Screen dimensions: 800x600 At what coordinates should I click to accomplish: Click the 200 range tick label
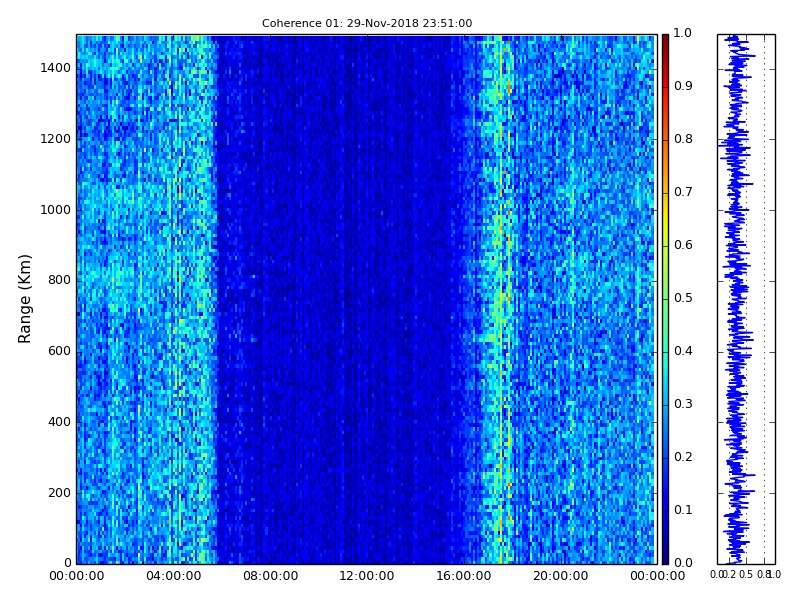coord(59,493)
